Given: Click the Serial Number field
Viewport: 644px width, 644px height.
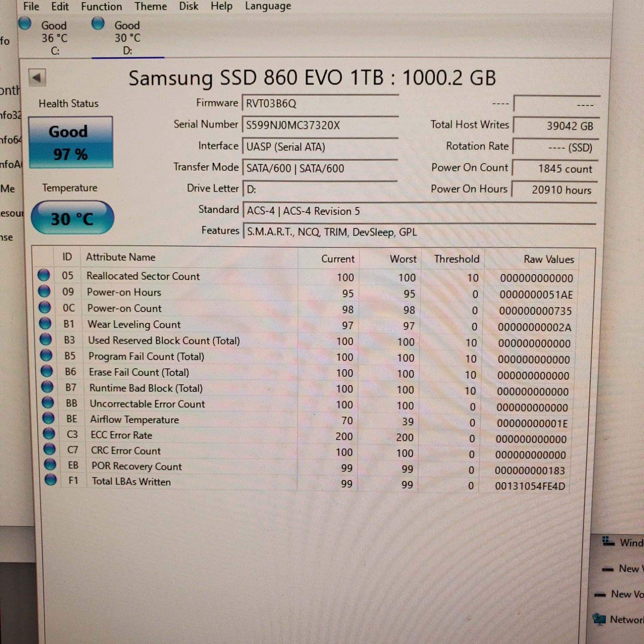Looking at the screenshot, I should click(x=320, y=125).
